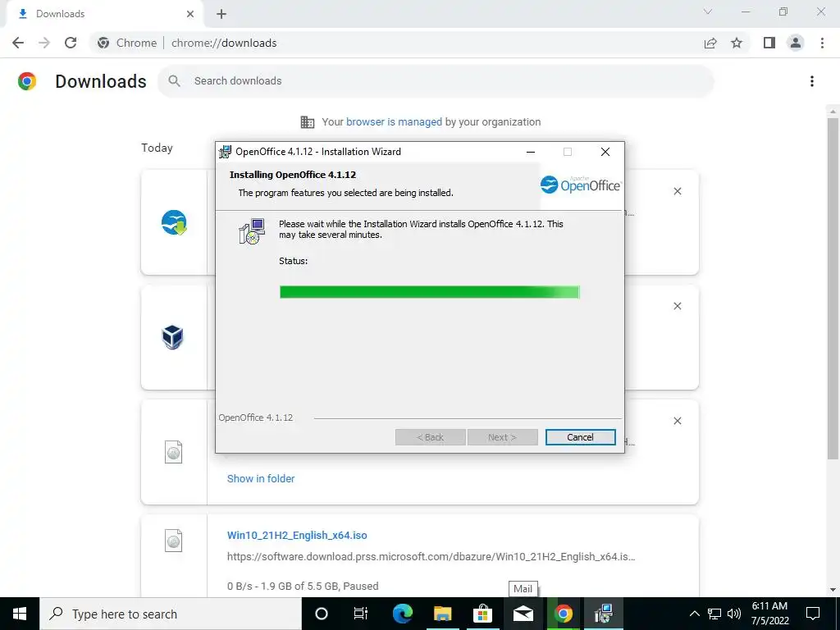
Task: Click the Chrome logo on Downloads page
Action: (x=27, y=81)
